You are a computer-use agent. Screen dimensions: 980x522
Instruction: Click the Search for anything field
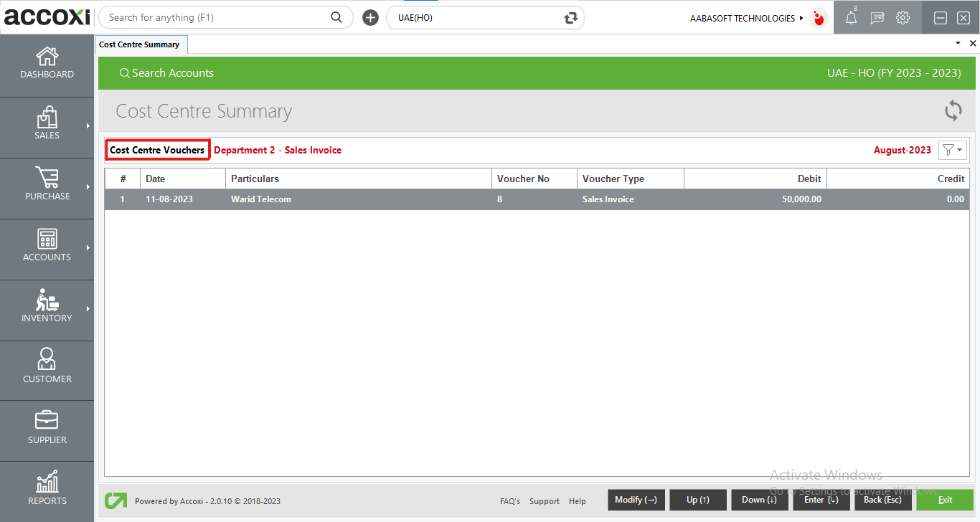pyautogui.click(x=215, y=18)
